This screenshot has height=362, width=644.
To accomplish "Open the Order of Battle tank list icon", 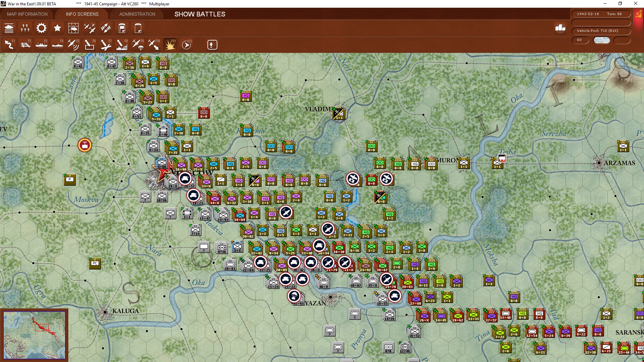I will coord(9,28).
